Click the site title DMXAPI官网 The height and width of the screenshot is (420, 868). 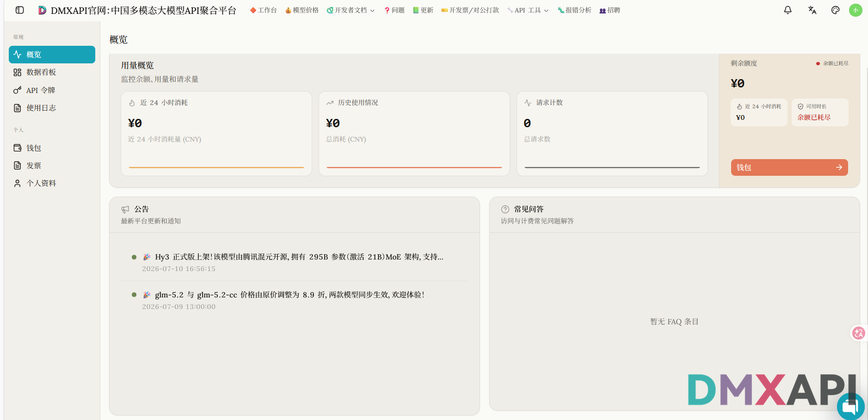click(143, 10)
